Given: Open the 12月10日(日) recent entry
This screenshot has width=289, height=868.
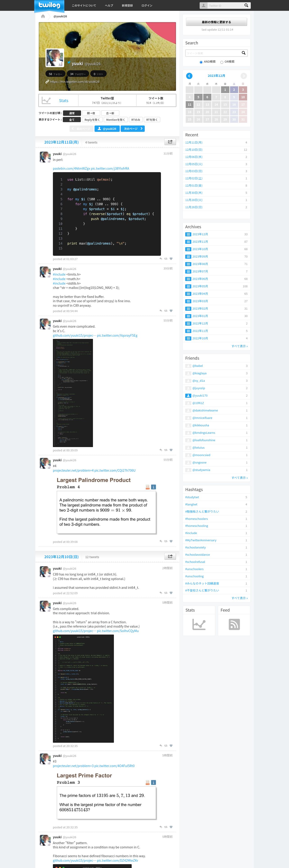Looking at the screenshot, I should 194,150.
